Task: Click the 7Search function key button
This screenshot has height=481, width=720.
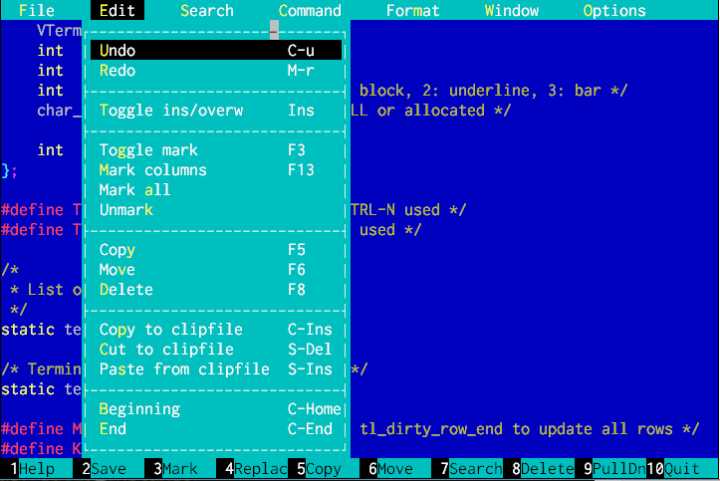Action: (468, 469)
